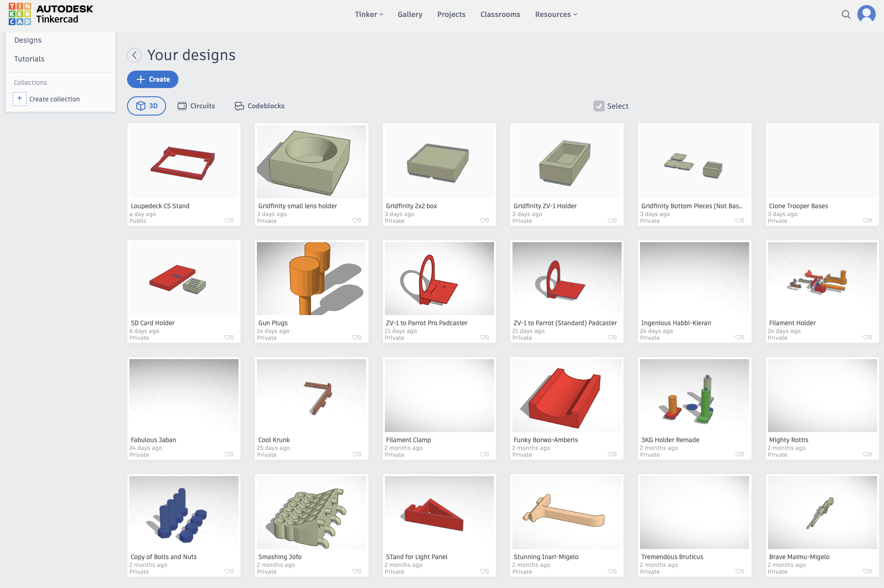Click the heart icon on Gun Plugs
The height and width of the screenshot is (588, 884).
click(355, 338)
